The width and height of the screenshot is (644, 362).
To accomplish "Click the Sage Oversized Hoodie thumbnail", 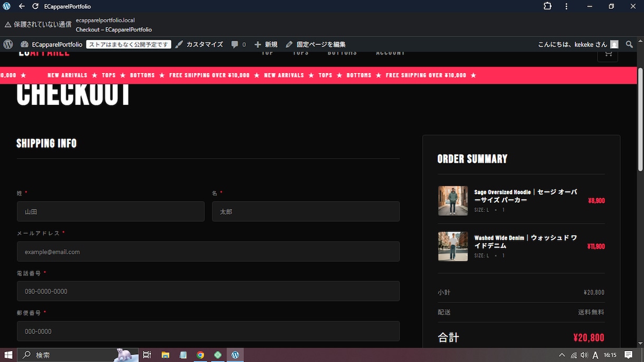I will click(x=453, y=201).
